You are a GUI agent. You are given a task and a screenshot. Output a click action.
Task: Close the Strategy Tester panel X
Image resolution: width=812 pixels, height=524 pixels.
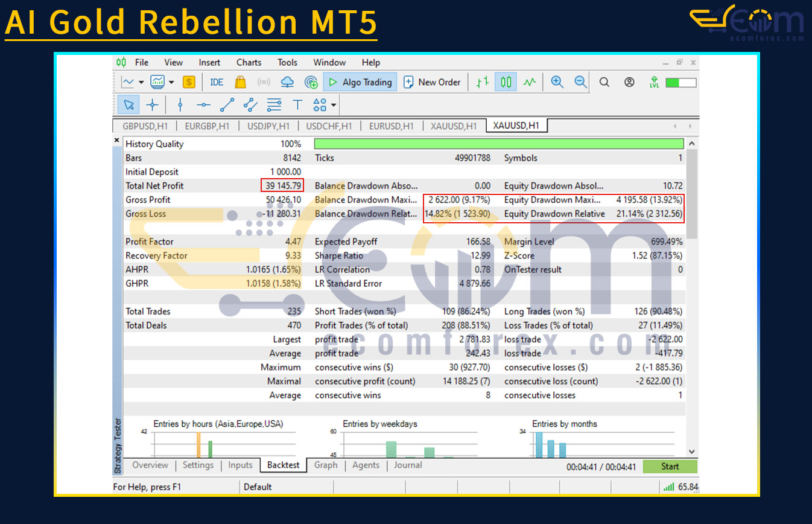[117, 140]
